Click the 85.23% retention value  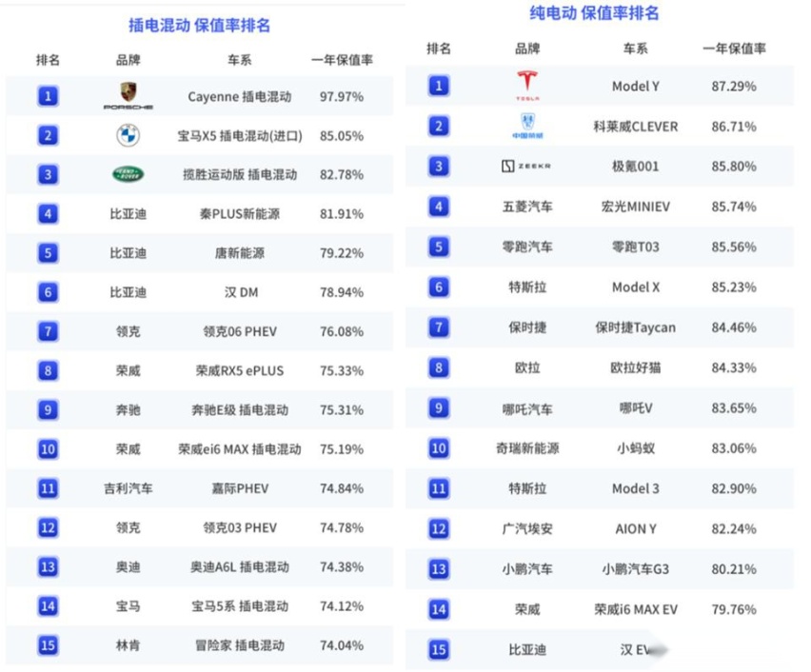733,287
